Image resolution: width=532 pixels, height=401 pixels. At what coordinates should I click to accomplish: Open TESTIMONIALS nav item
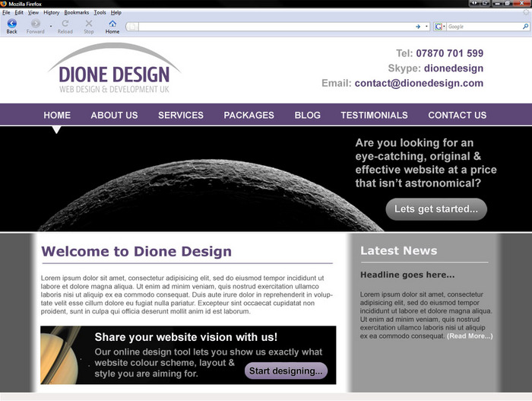tap(374, 115)
